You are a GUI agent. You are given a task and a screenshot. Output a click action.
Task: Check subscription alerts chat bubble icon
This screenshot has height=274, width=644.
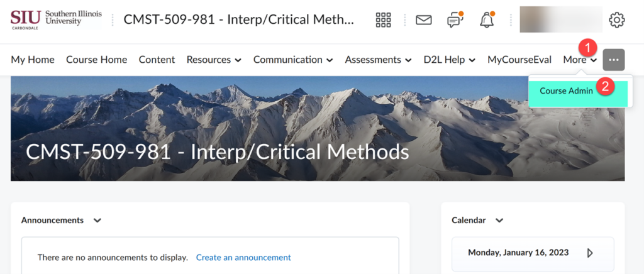455,19
